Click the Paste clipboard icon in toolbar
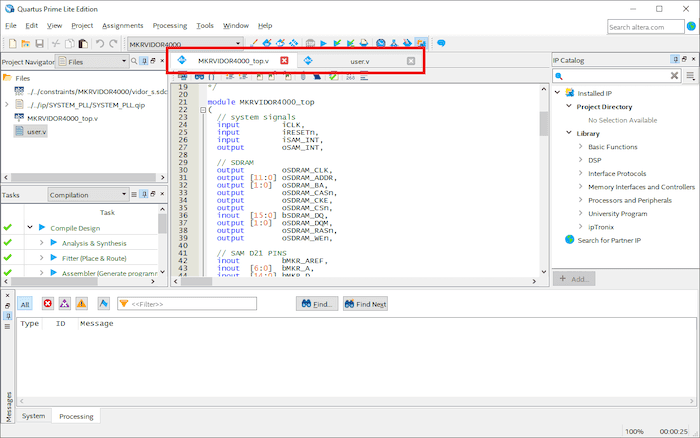This screenshot has height=438, width=700. click(83, 44)
